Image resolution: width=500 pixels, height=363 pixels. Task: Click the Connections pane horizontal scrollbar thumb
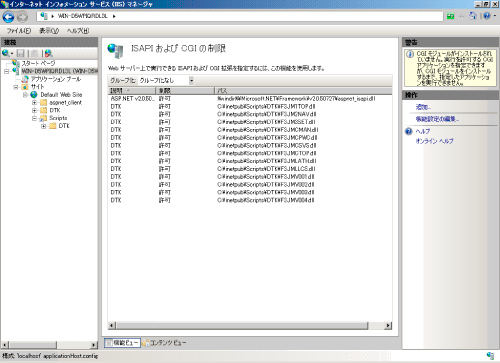[x=32, y=345]
